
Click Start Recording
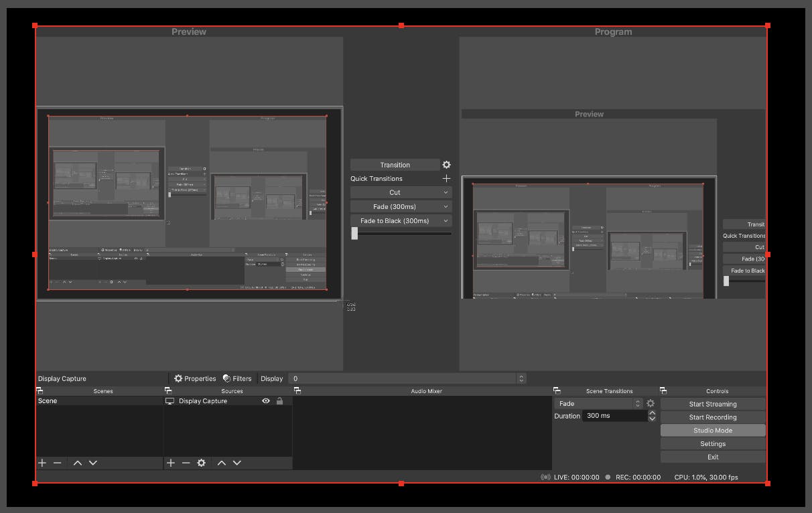[x=713, y=417]
